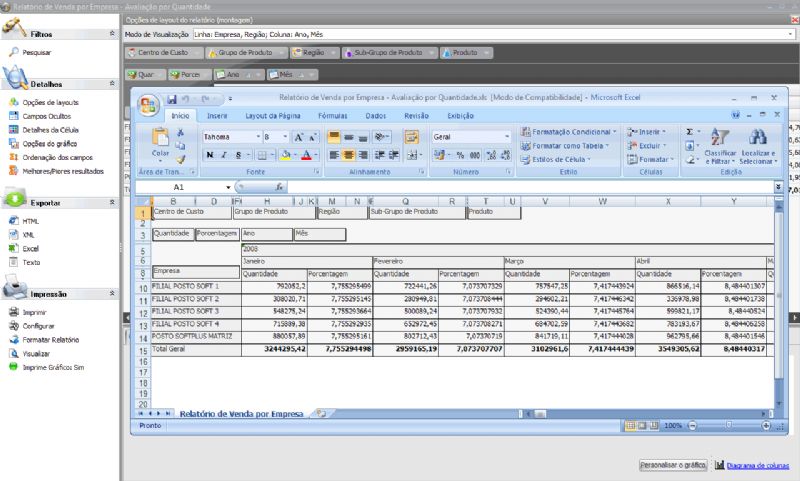800x481 pixels.
Task: Open the font name Tahoma dropdown
Action: coord(258,137)
